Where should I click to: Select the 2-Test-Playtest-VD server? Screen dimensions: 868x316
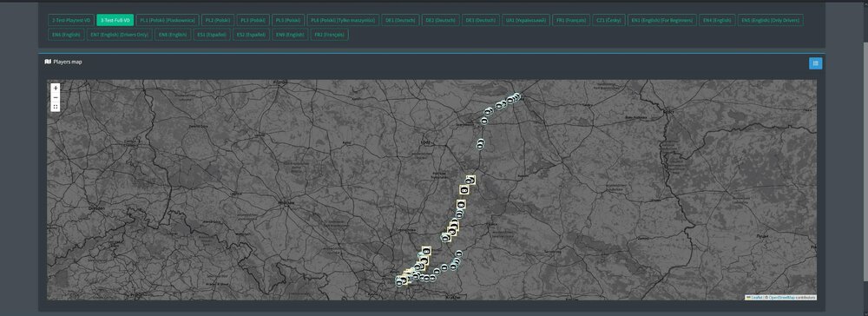(x=71, y=20)
